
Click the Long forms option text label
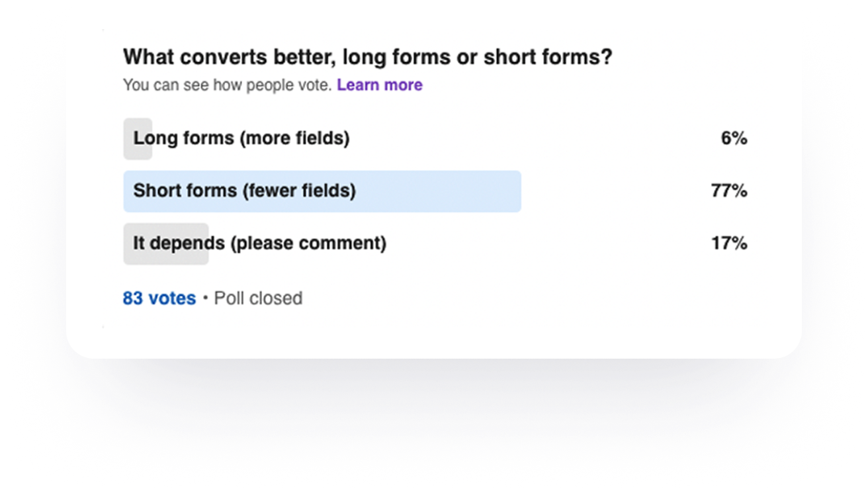tap(241, 138)
